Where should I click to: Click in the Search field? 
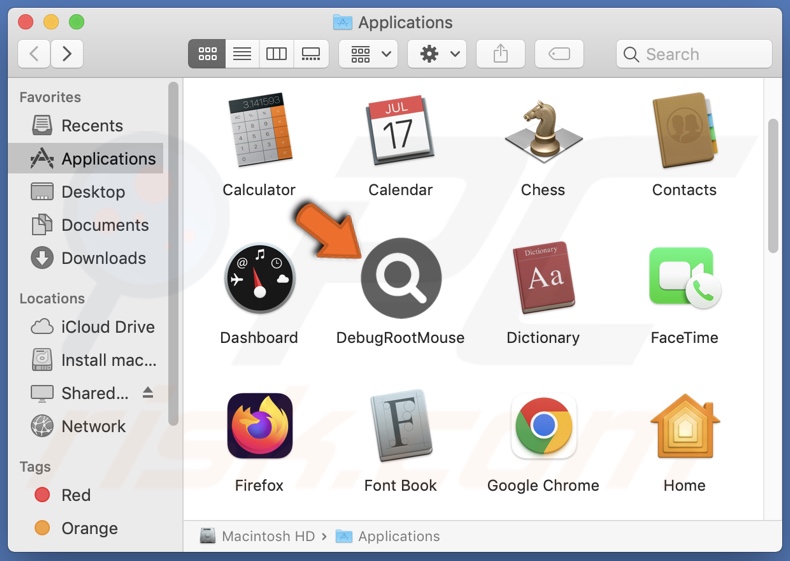[x=694, y=53]
